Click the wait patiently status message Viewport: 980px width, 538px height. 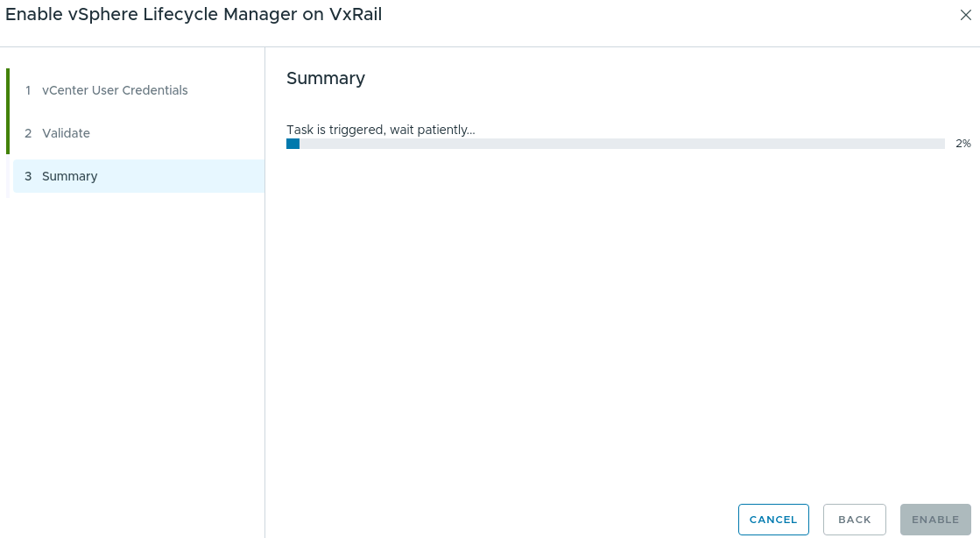tap(381, 130)
